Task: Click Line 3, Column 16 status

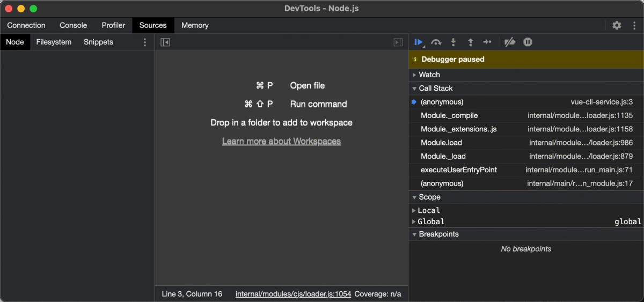Action: 192,294
